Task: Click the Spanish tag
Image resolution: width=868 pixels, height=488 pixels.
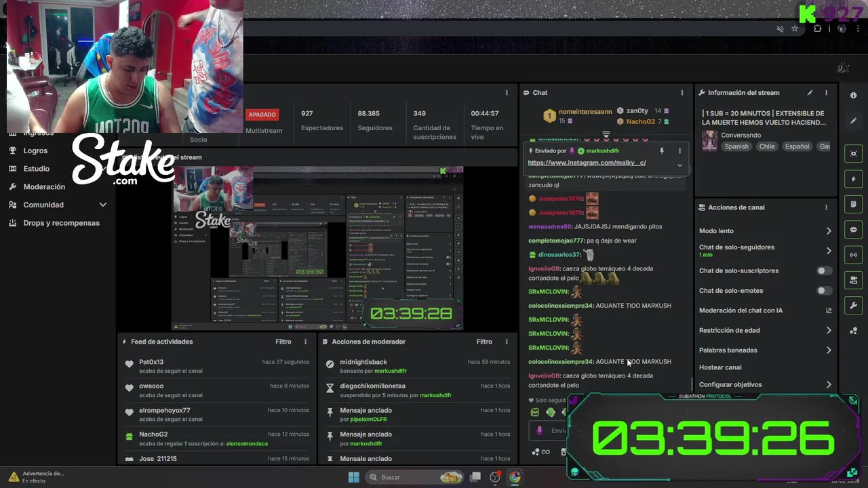Action: tap(736, 146)
